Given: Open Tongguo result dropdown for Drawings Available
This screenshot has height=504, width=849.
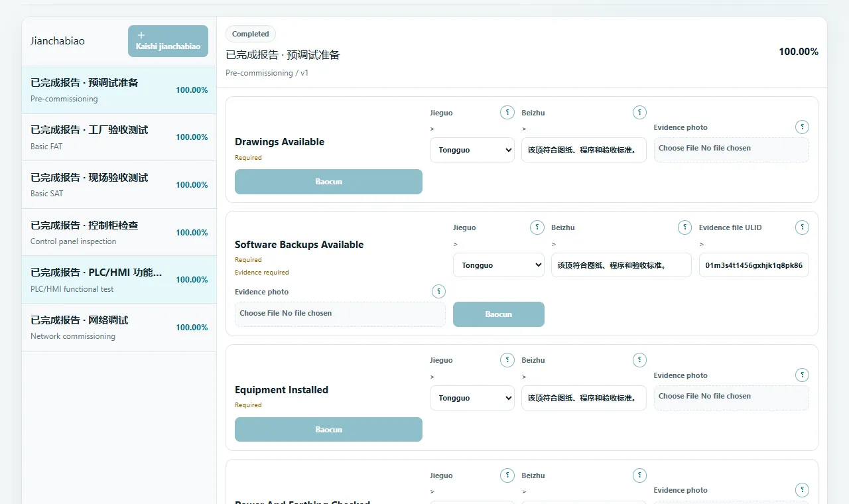Looking at the screenshot, I should (472, 150).
